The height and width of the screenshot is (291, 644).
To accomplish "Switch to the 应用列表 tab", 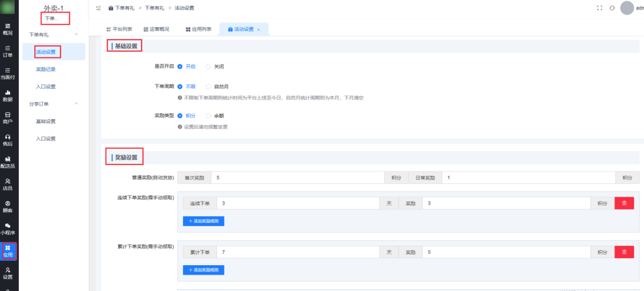I will 198,29.
